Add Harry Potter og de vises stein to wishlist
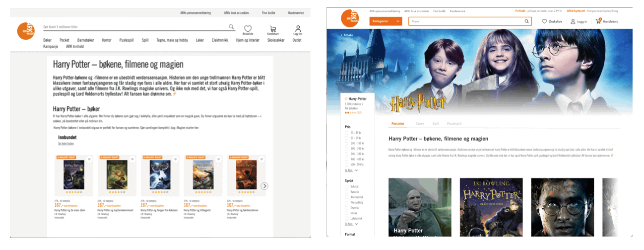The width and height of the screenshot is (644, 250). 90,160
